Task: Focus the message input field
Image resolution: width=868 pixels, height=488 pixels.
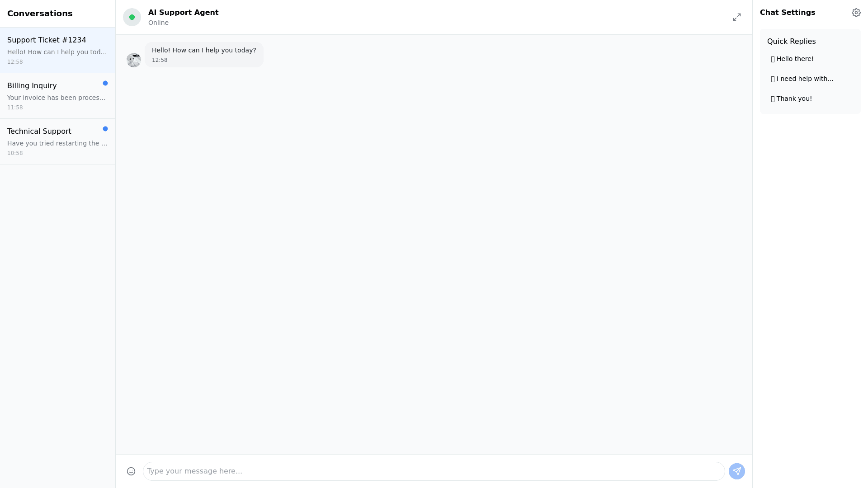Action: (433, 471)
